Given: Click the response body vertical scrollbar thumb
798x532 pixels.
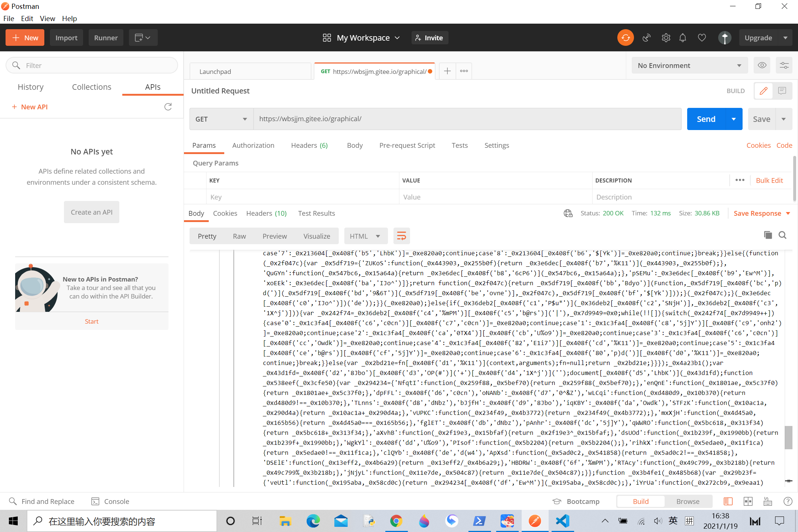Looking at the screenshot, I should [x=788, y=437].
